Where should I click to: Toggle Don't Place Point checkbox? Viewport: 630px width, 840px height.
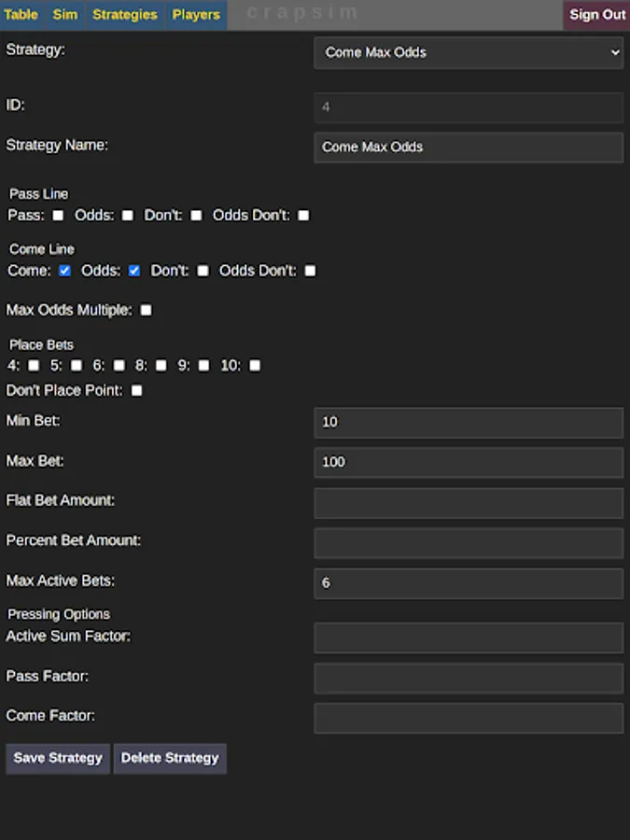pos(136,391)
